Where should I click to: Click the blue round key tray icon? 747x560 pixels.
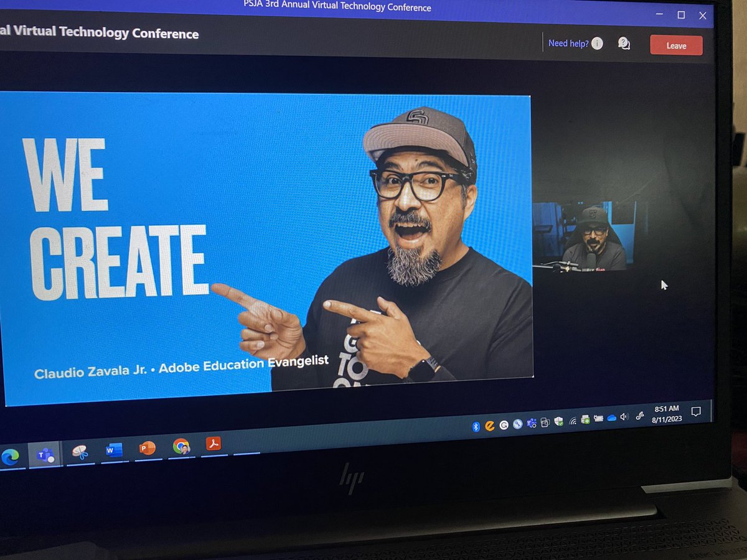click(x=518, y=424)
